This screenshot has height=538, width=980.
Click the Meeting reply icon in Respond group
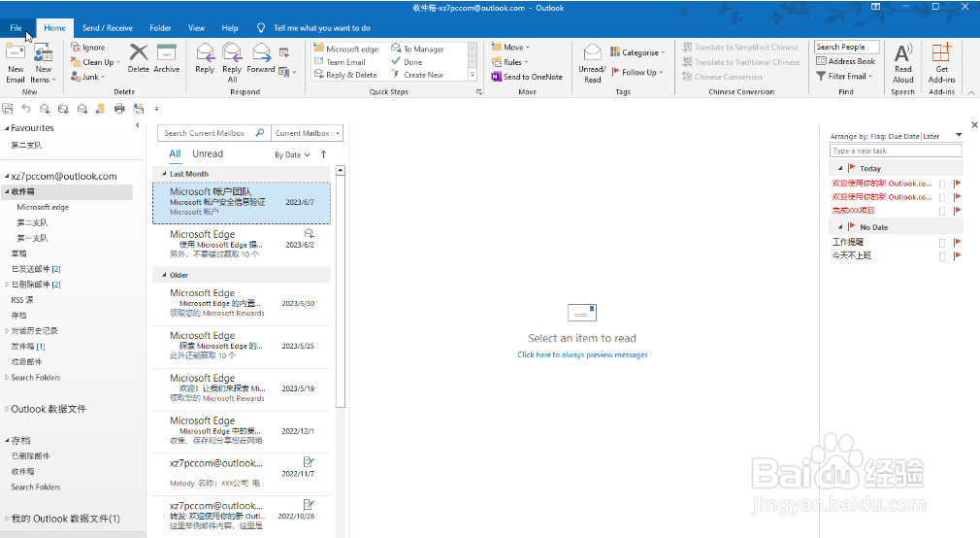pos(284,52)
